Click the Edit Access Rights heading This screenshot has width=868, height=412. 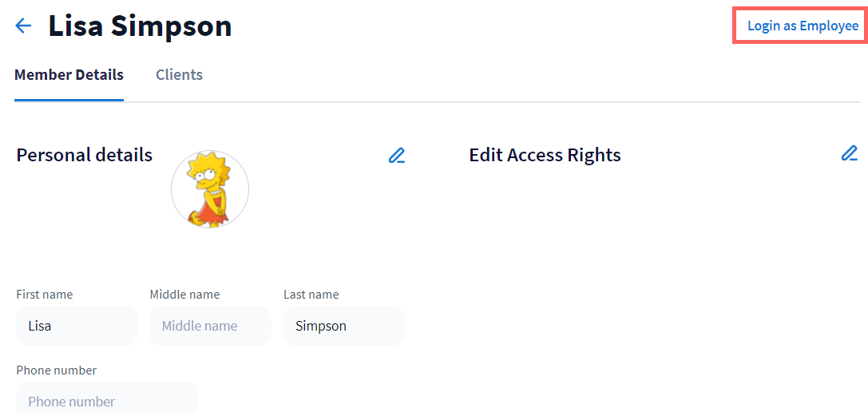[x=545, y=155]
